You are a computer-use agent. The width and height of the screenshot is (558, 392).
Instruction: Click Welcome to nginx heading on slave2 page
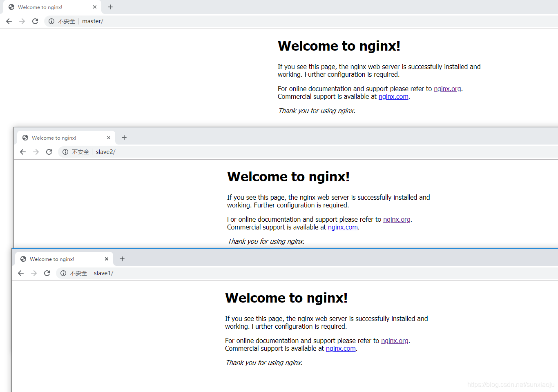288,177
